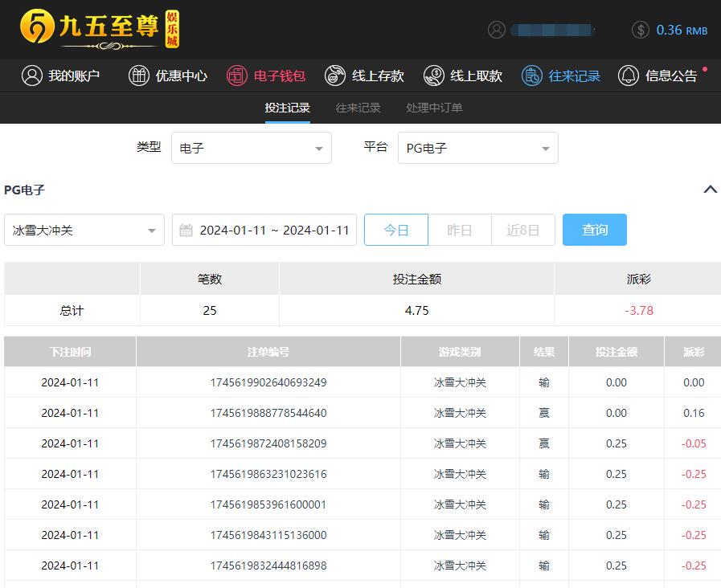Click the -0.05 payout value
This screenshot has width=721, height=588.
point(694,443)
